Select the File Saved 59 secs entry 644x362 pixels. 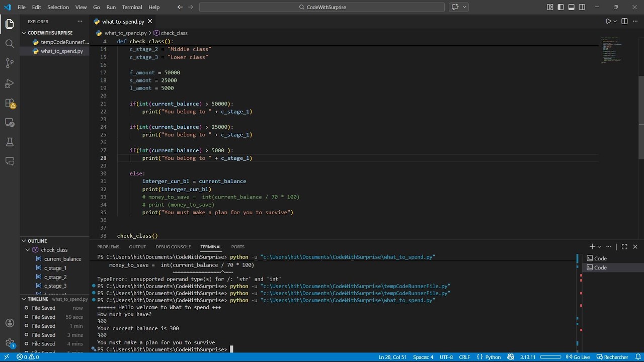(54, 317)
